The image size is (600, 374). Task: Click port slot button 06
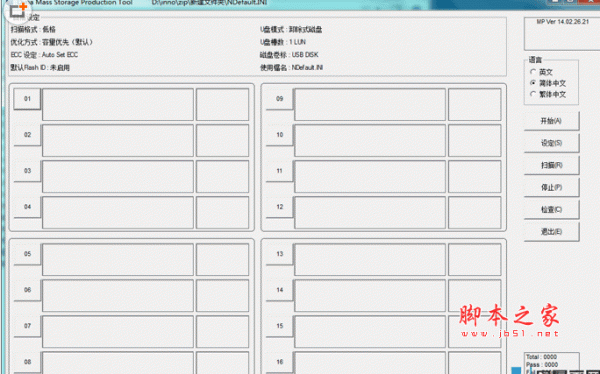pyautogui.click(x=27, y=290)
